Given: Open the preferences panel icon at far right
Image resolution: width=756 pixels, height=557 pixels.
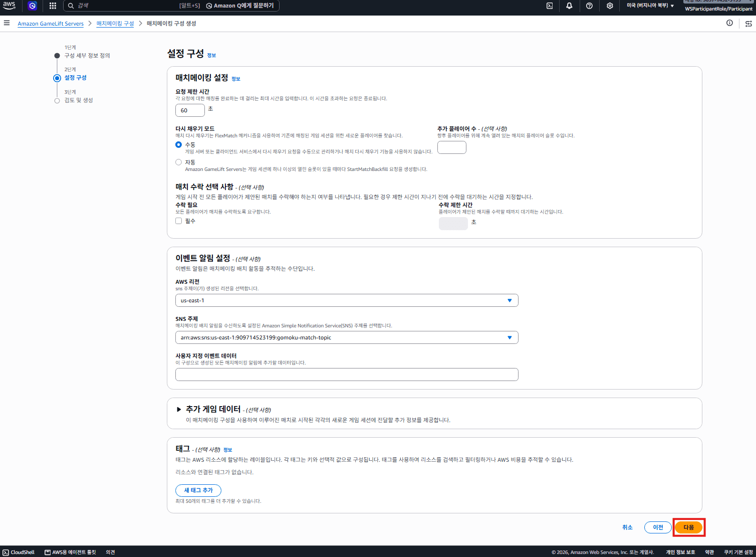Looking at the screenshot, I should (748, 24).
